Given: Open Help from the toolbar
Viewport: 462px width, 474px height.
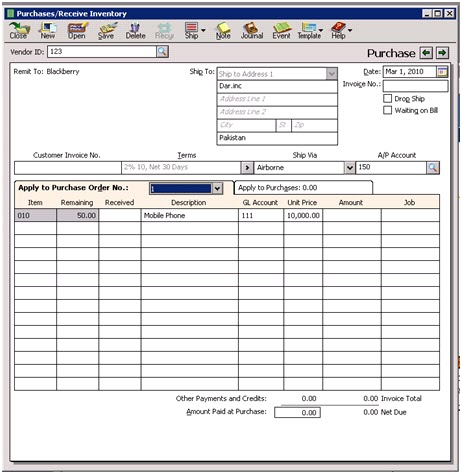Looking at the screenshot, I should [338, 31].
